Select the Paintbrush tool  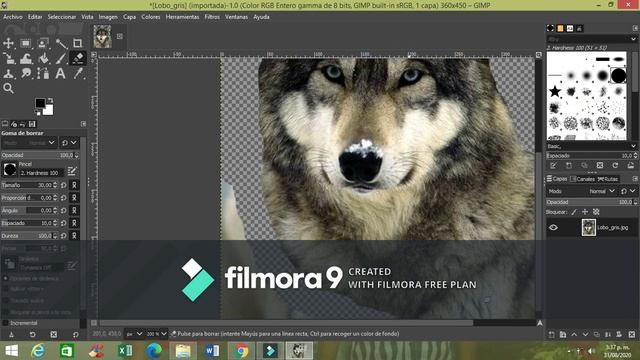click(61, 58)
